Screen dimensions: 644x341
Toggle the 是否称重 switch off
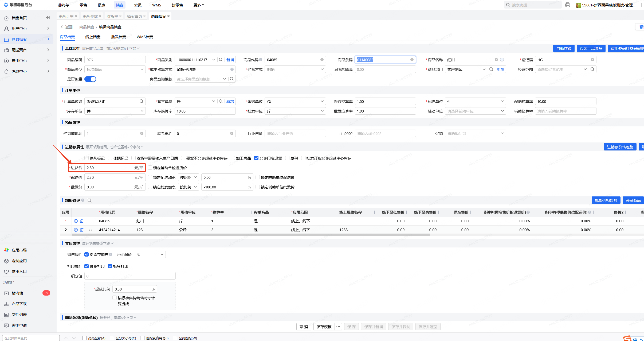(90, 79)
